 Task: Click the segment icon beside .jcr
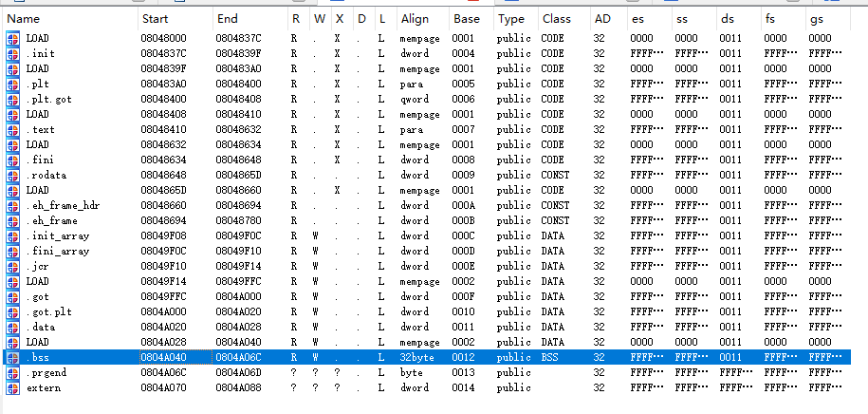pyautogui.click(x=12, y=266)
